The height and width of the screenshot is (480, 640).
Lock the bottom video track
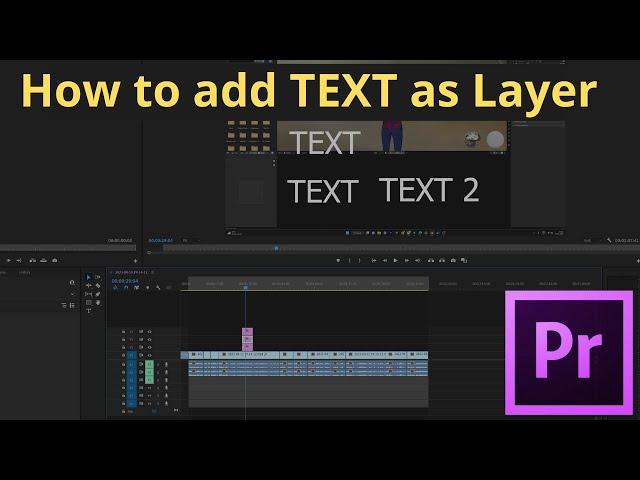123,355
